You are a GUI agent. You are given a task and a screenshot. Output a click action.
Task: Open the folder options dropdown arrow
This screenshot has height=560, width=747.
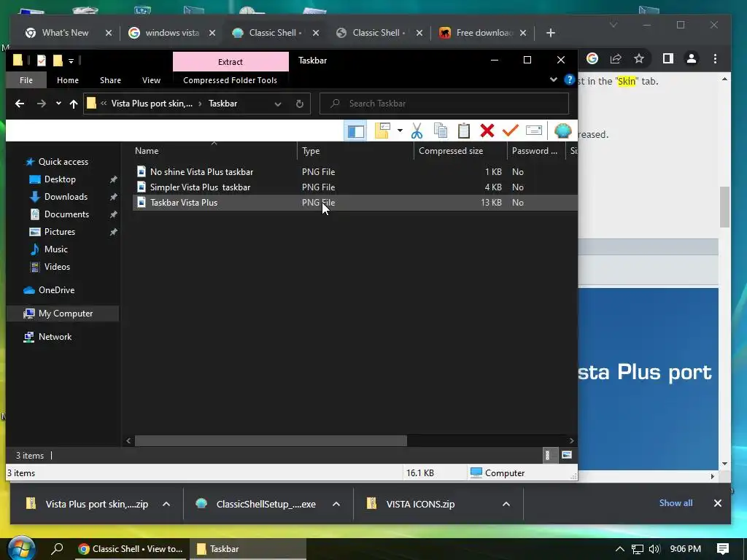[400, 131]
